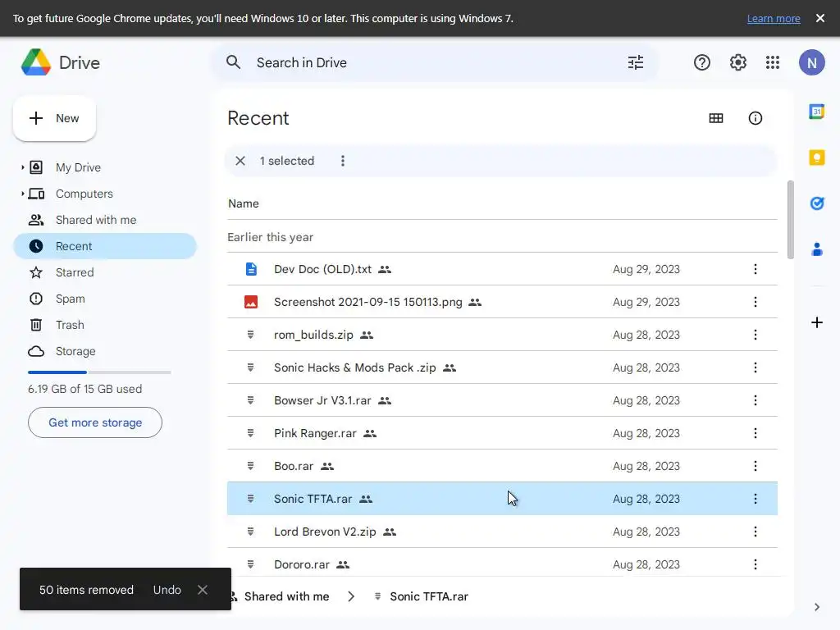Hide the side panel chevron
Screen dimensions: 840x630
tap(816, 607)
